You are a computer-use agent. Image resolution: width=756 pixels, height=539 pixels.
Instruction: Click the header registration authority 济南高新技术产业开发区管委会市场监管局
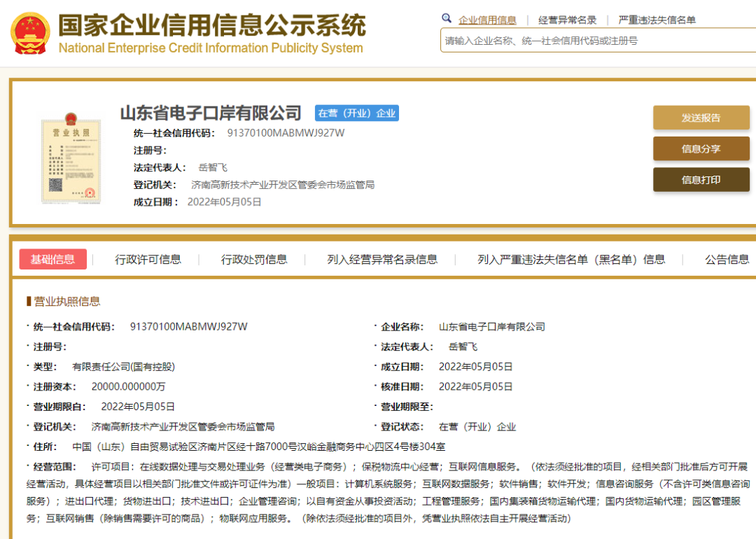point(283,185)
